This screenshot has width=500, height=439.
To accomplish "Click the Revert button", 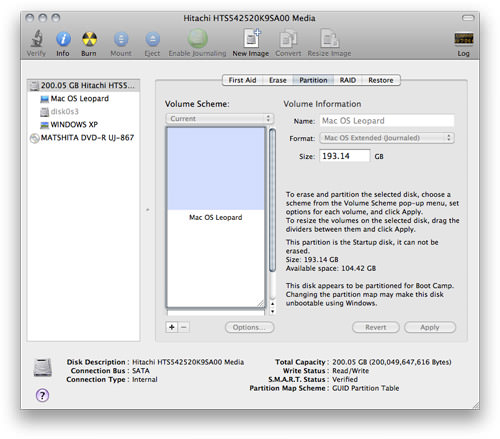I will [376, 327].
